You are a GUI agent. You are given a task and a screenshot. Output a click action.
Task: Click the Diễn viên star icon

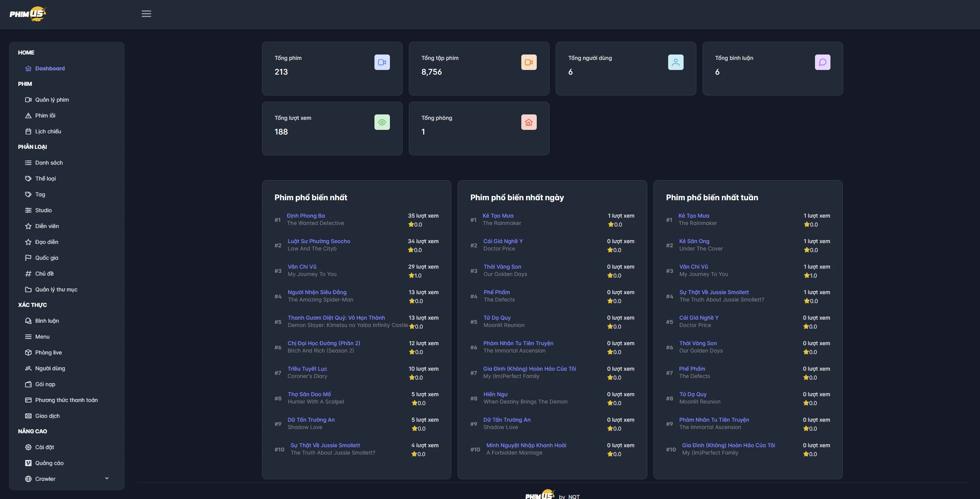pos(29,226)
